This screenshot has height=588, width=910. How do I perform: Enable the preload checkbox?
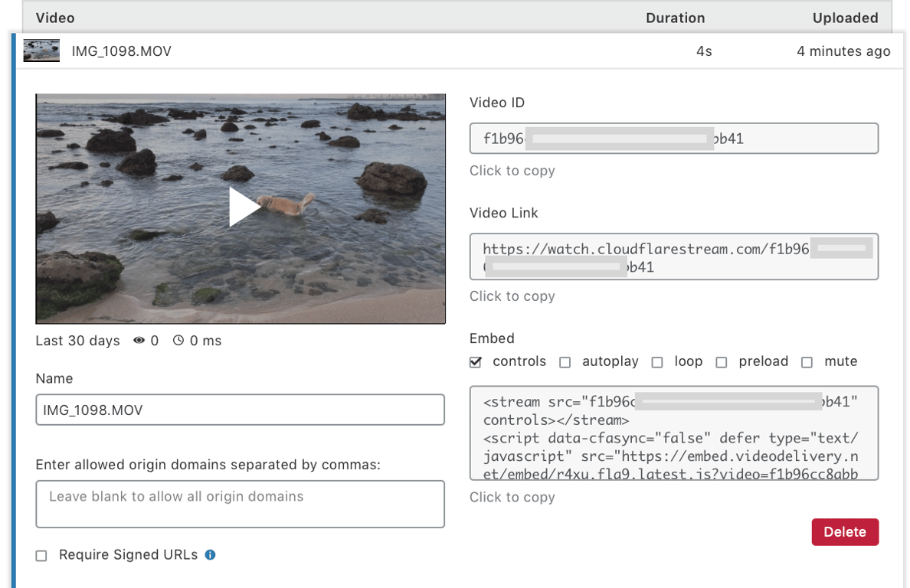pos(722,362)
